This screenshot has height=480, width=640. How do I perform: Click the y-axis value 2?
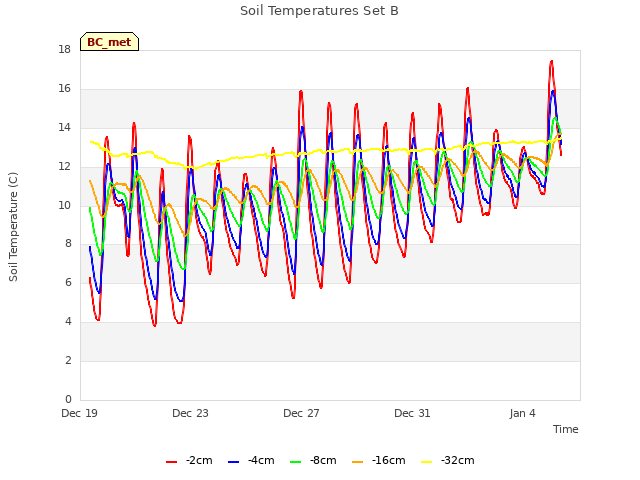(68, 360)
